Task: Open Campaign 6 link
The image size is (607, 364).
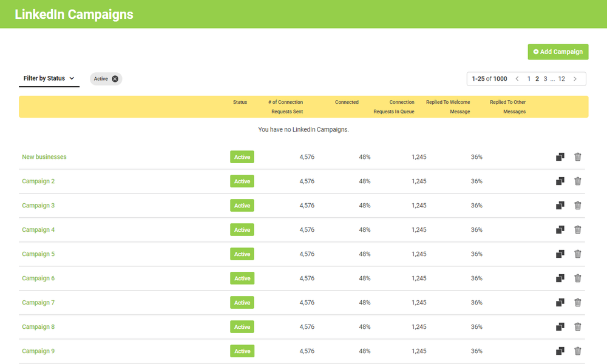Action: (38, 278)
